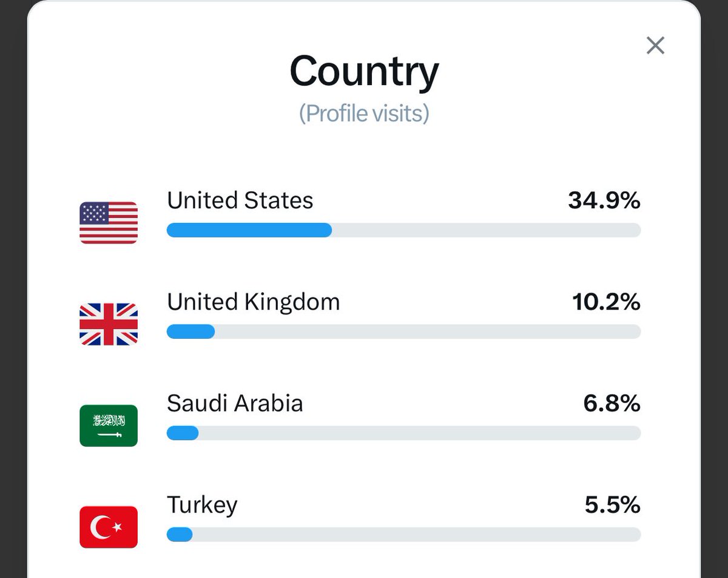728x578 pixels.
Task: Select the United Kingdom label
Action: [x=254, y=302]
